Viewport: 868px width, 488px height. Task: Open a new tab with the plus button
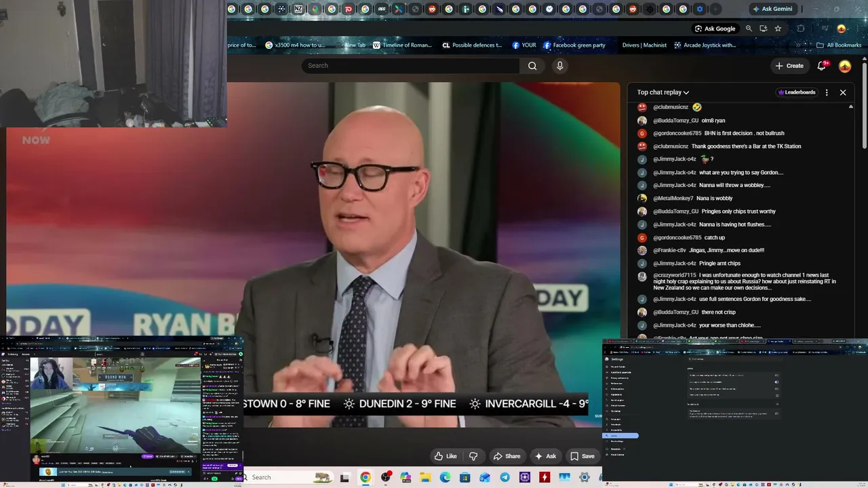716,9
